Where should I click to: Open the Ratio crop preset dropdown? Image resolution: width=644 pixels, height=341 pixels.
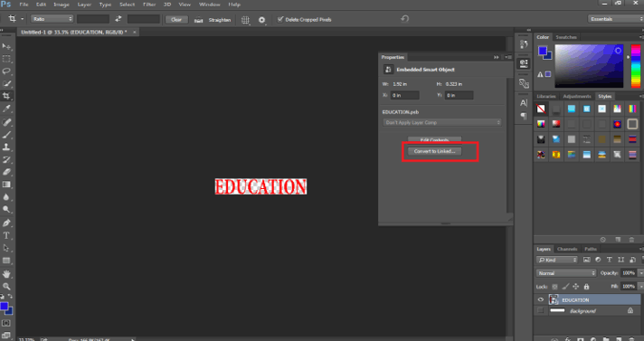[52, 19]
